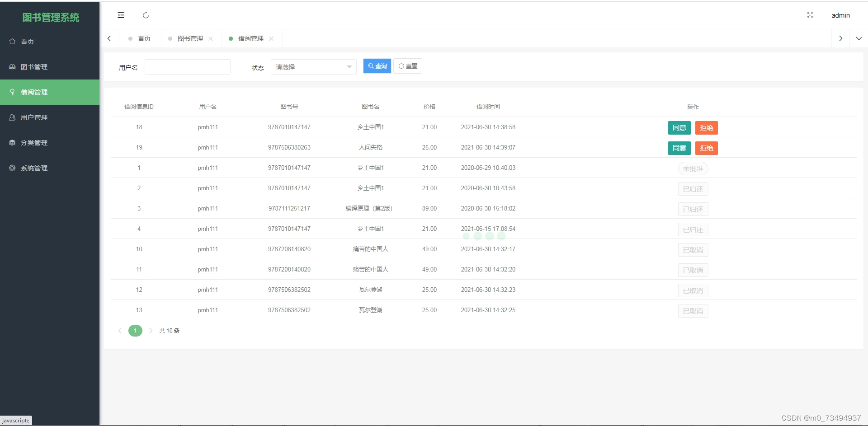Image resolution: width=868 pixels, height=426 pixels.
Task: Click book name 编译原理（第2版）
Action: pos(371,208)
